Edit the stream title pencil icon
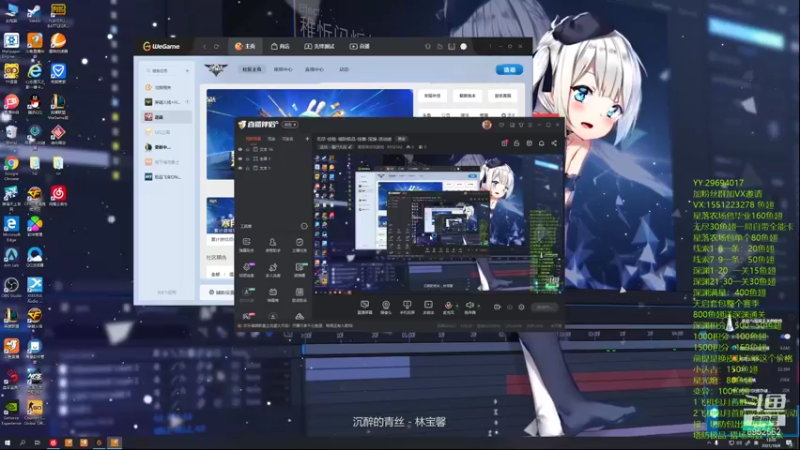The height and width of the screenshot is (450, 800). (x=350, y=147)
